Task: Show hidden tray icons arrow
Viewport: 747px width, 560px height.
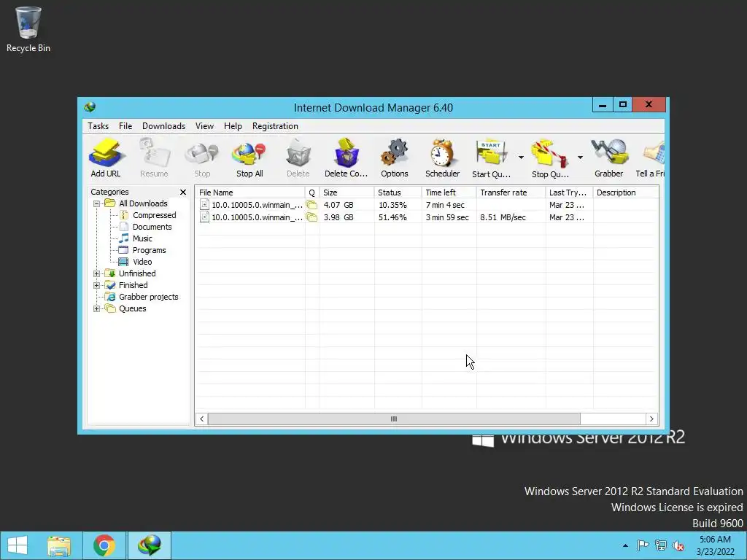Action: pos(625,545)
